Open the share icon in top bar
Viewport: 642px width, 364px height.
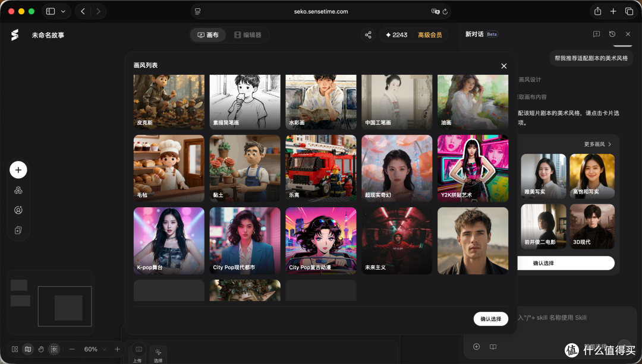click(x=368, y=35)
